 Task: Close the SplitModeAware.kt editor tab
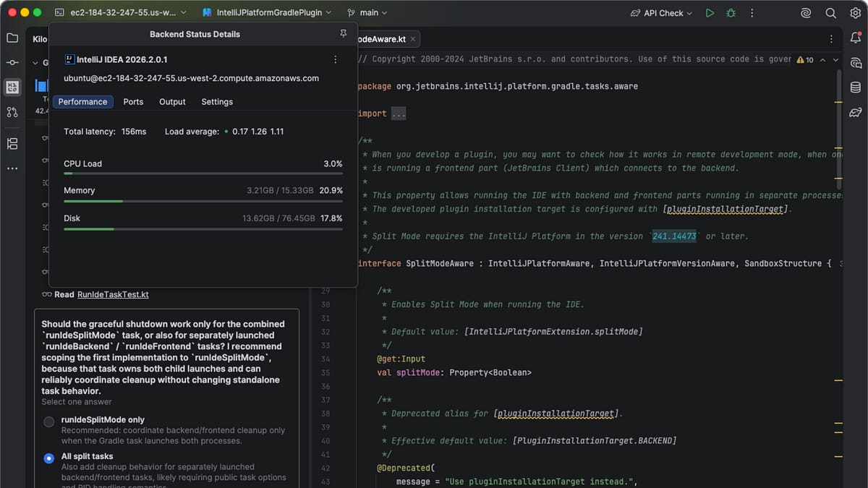click(413, 39)
